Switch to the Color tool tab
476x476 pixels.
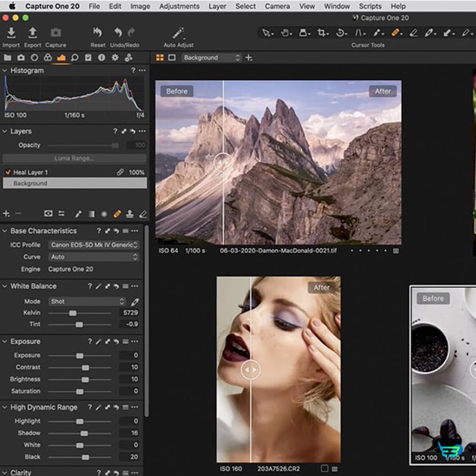coord(48,58)
